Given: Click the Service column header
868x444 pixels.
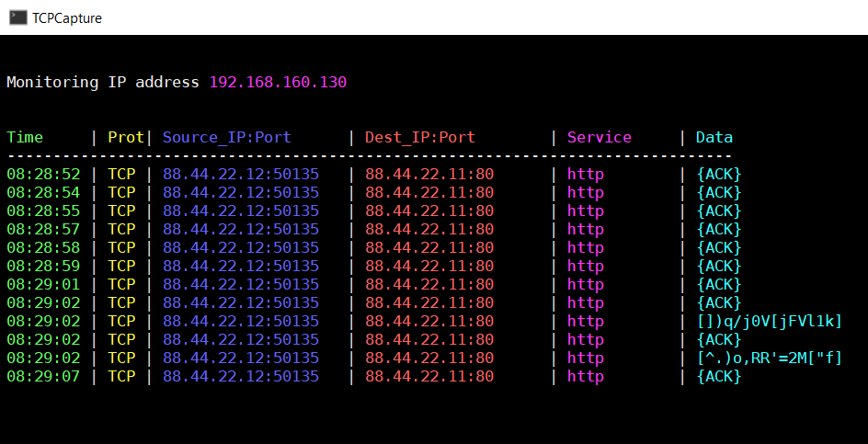Looking at the screenshot, I should pos(600,137).
